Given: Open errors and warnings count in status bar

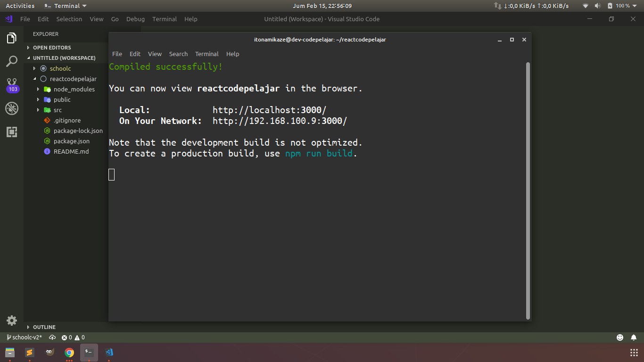Looking at the screenshot, I should click(x=73, y=337).
